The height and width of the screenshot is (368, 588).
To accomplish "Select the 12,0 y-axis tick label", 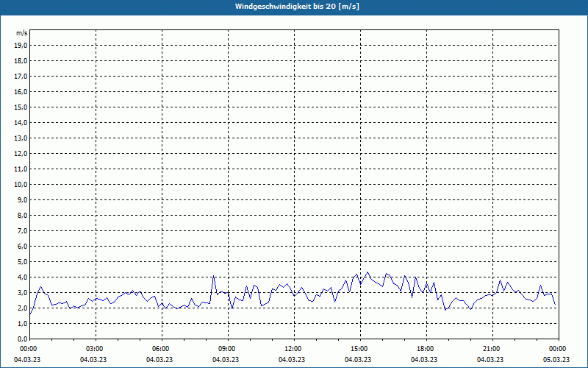I will [21, 153].
